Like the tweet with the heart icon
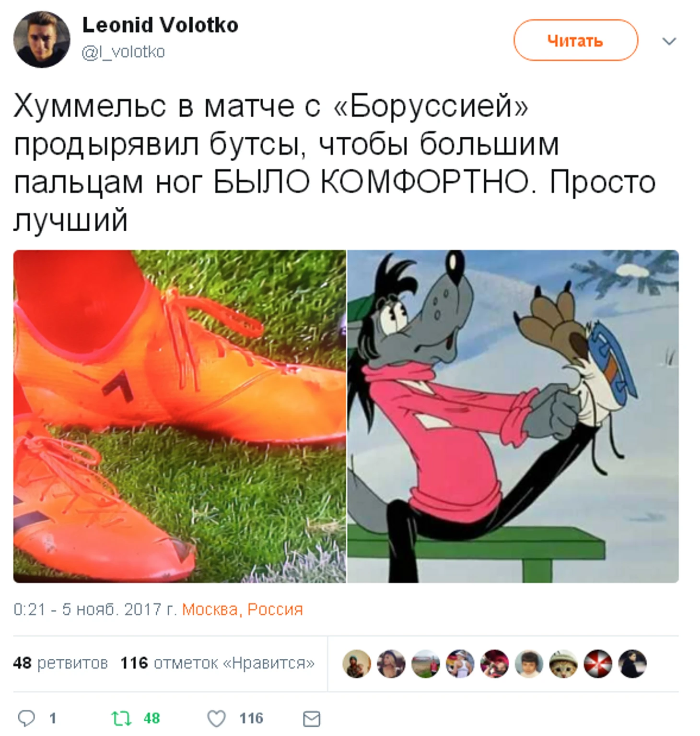The height and width of the screenshot is (736, 700). point(216,718)
